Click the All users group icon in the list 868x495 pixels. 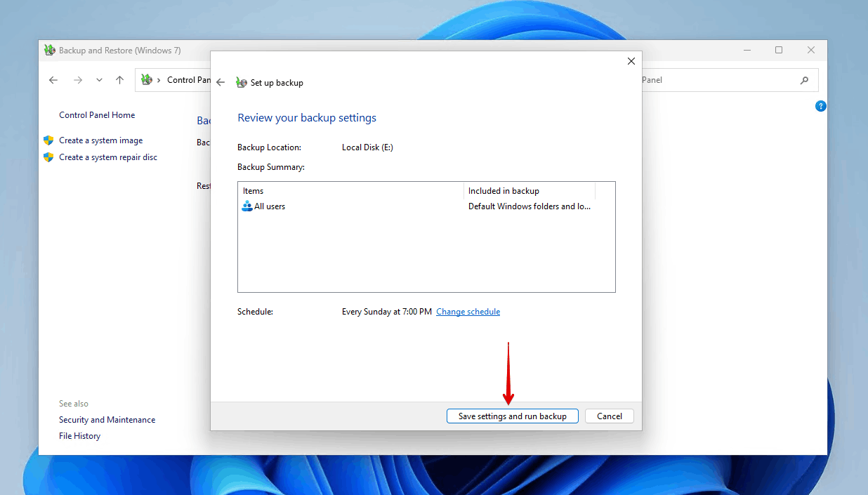tap(247, 206)
